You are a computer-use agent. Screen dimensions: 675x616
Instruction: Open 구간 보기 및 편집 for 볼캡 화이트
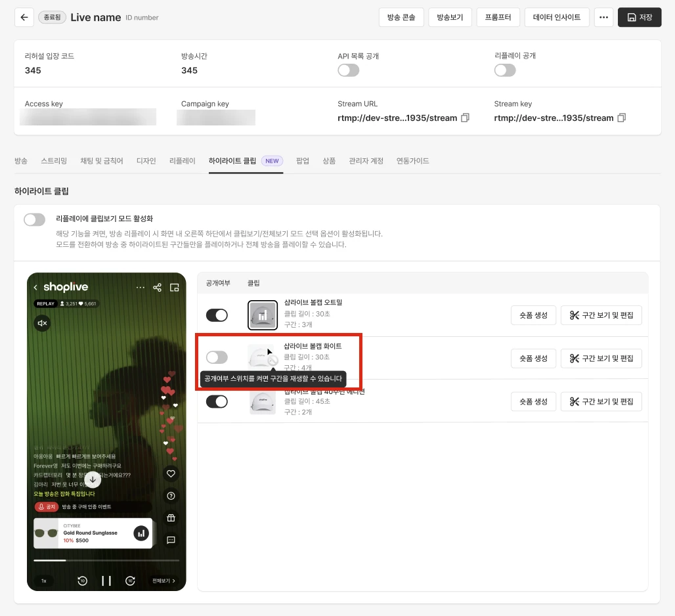601,358
